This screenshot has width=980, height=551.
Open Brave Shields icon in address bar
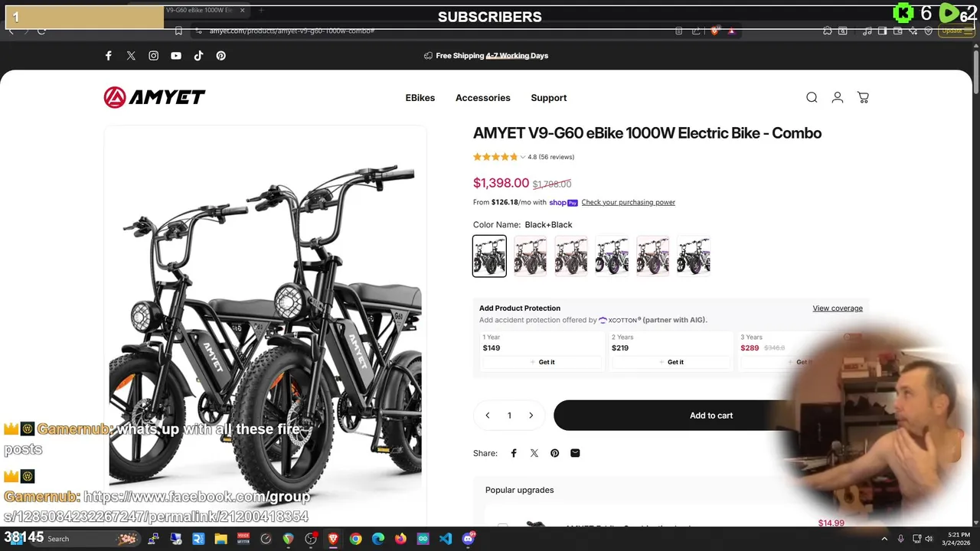tap(714, 31)
